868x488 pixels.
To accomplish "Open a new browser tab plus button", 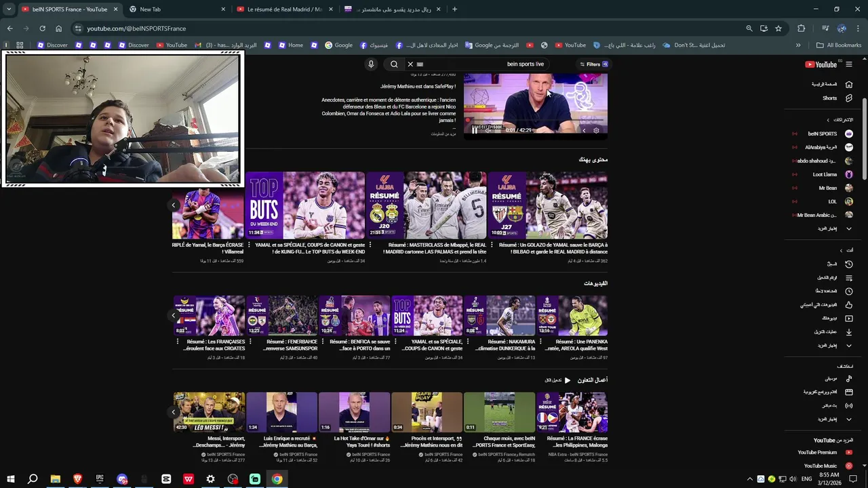I will pos(454,9).
